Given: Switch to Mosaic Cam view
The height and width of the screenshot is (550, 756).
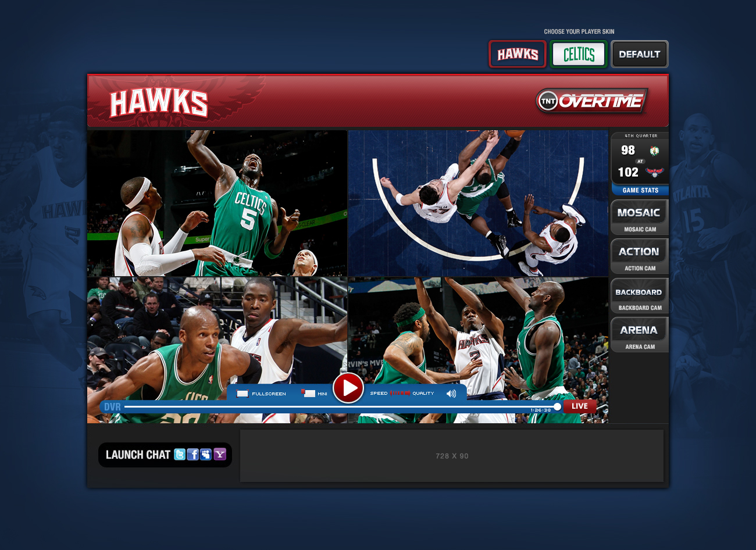Looking at the screenshot, I should click(x=640, y=217).
